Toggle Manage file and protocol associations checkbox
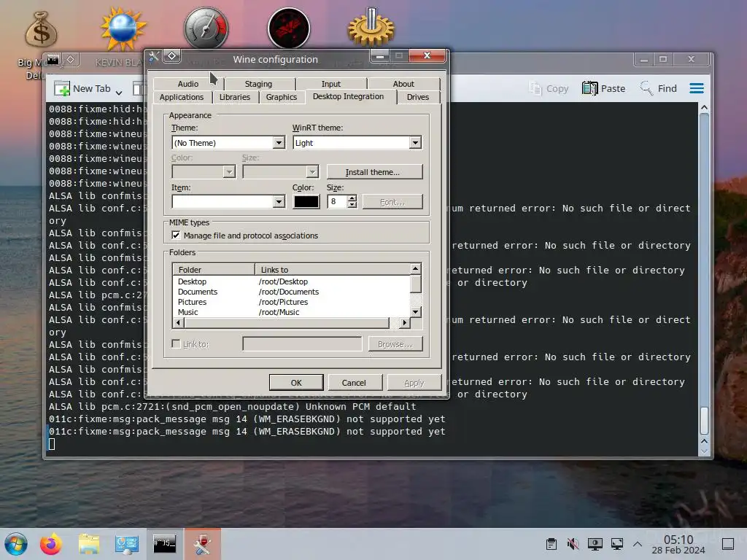Screen dimensions: 747x560 (x=176, y=236)
